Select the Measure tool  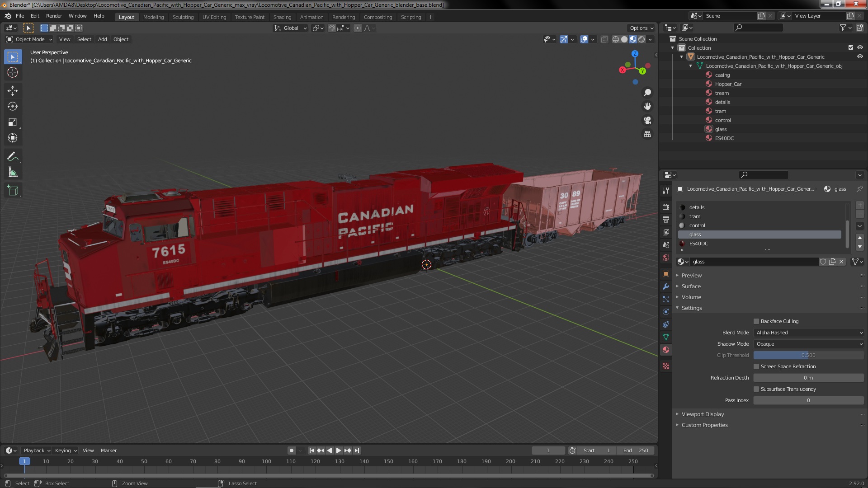(x=13, y=173)
